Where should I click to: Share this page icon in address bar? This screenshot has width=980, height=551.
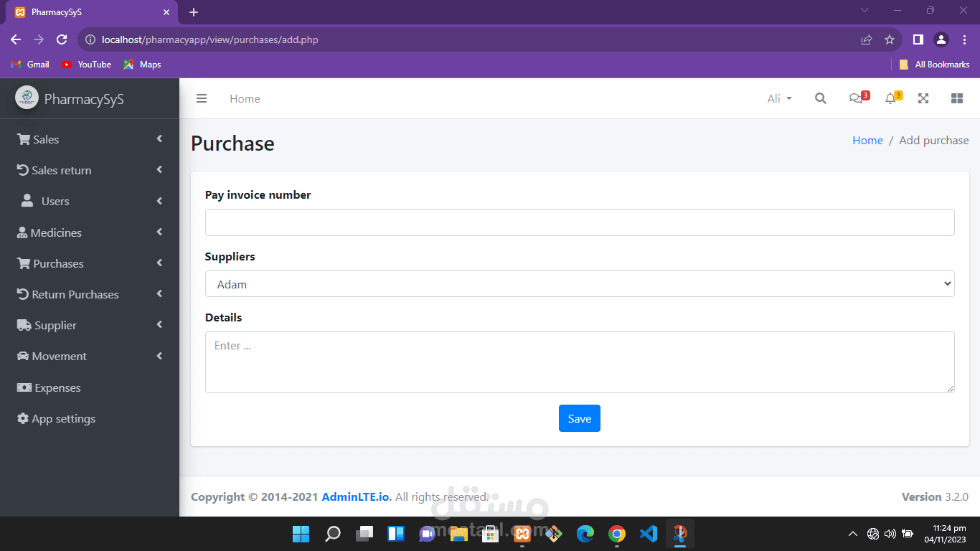pos(867,39)
